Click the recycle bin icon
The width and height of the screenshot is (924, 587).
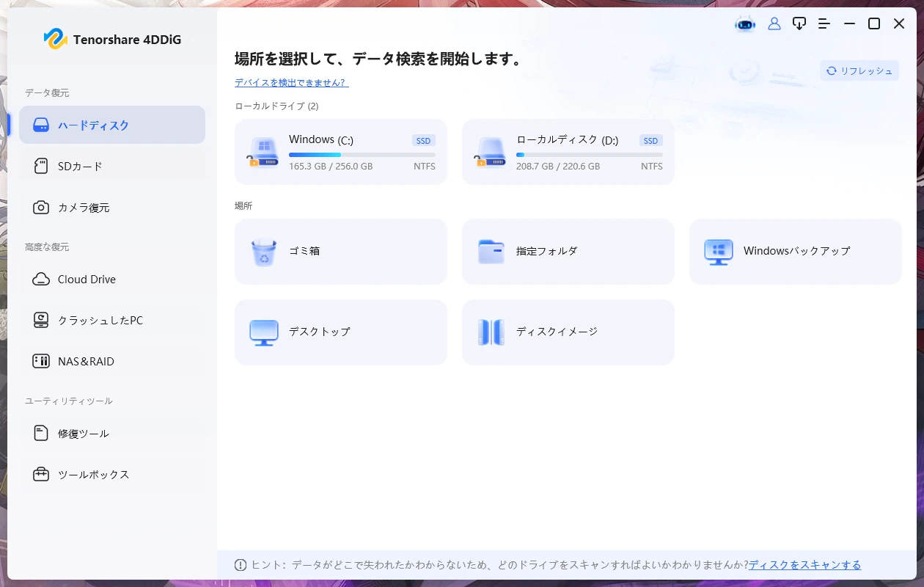[x=263, y=252]
